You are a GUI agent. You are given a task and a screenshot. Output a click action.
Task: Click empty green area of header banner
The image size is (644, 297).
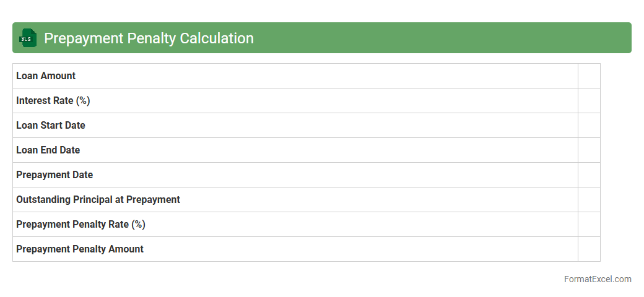point(446,38)
